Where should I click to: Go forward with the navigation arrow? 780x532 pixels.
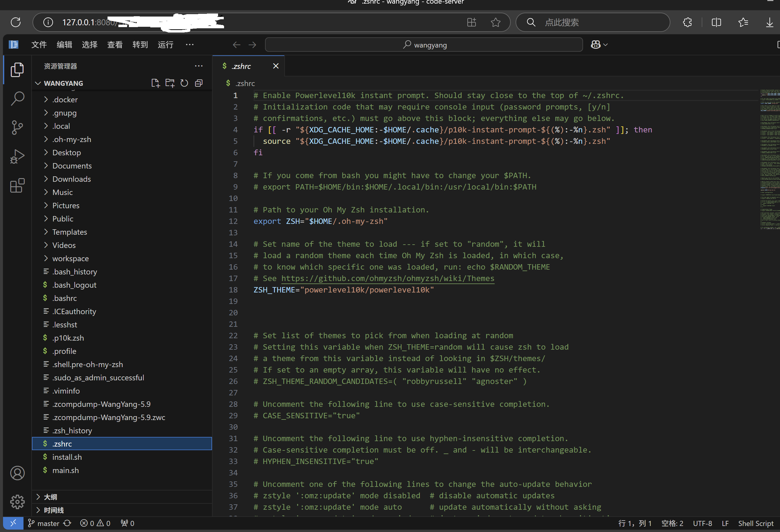(252, 45)
